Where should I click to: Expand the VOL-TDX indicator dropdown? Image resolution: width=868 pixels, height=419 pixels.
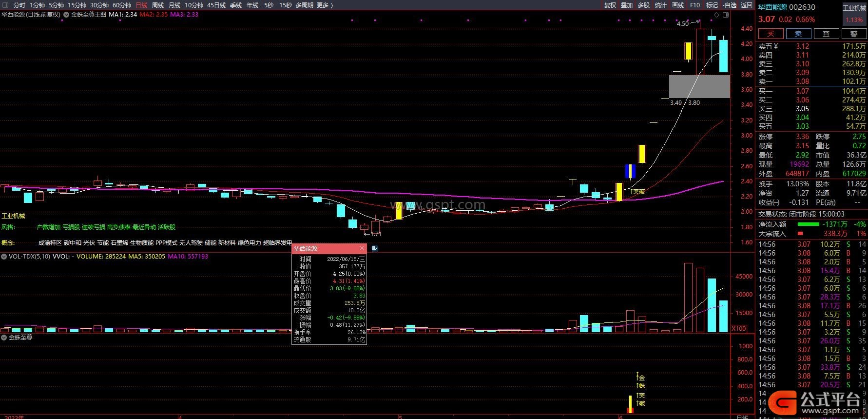click(4, 257)
